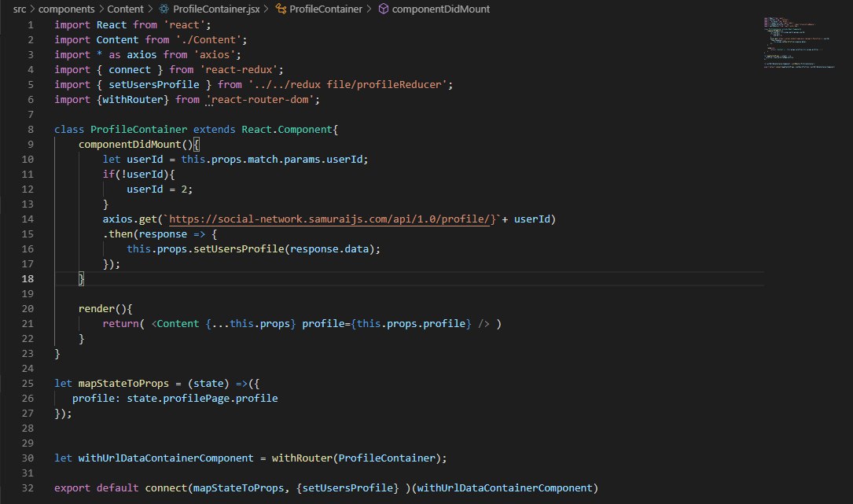Viewport: 853px width, 504px height.
Task: Click 'componentDidMount' method name on line 9
Action: [x=130, y=144]
